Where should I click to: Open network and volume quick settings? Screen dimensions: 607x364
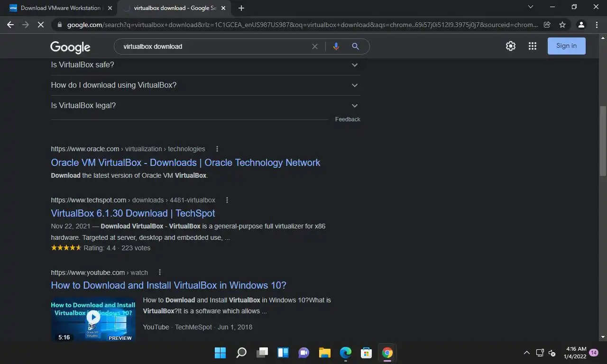click(x=546, y=353)
